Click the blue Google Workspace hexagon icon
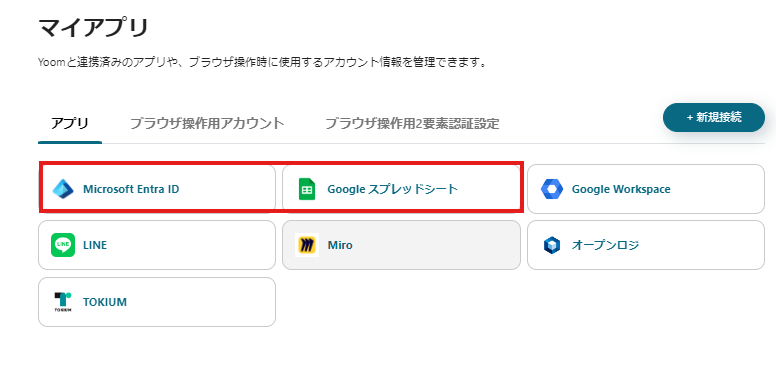776x376 pixels. click(552, 189)
